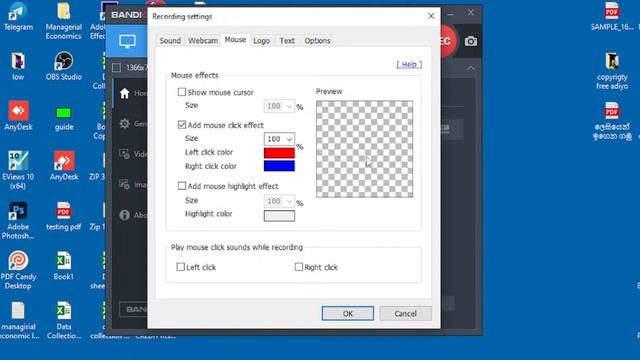Click inside the mouse effect Preview area
The width and height of the screenshot is (640, 360).
tap(364, 149)
